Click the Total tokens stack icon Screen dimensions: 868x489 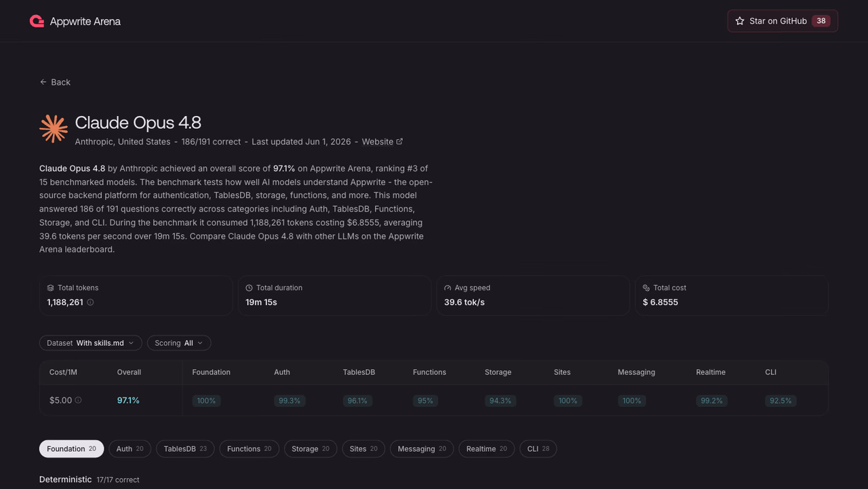[51, 288]
